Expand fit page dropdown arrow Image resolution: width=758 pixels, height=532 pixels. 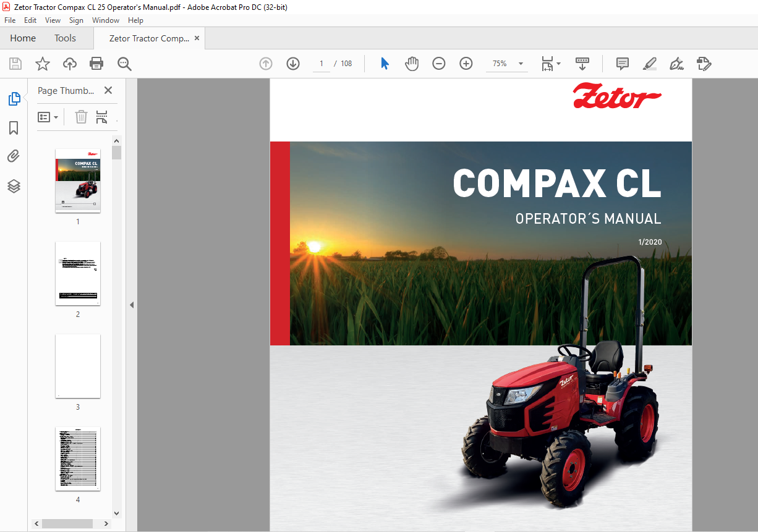coord(559,64)
